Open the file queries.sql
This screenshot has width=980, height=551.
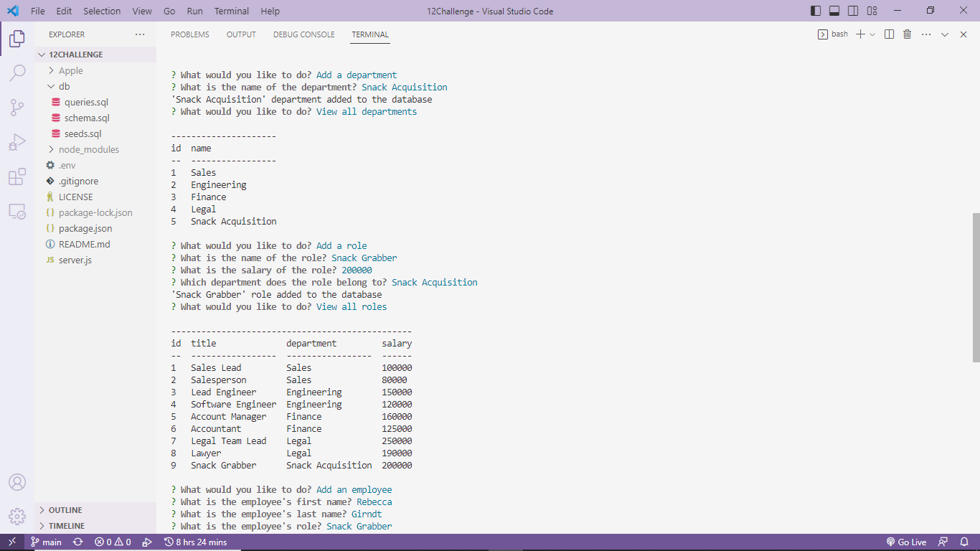coord(88,101)
